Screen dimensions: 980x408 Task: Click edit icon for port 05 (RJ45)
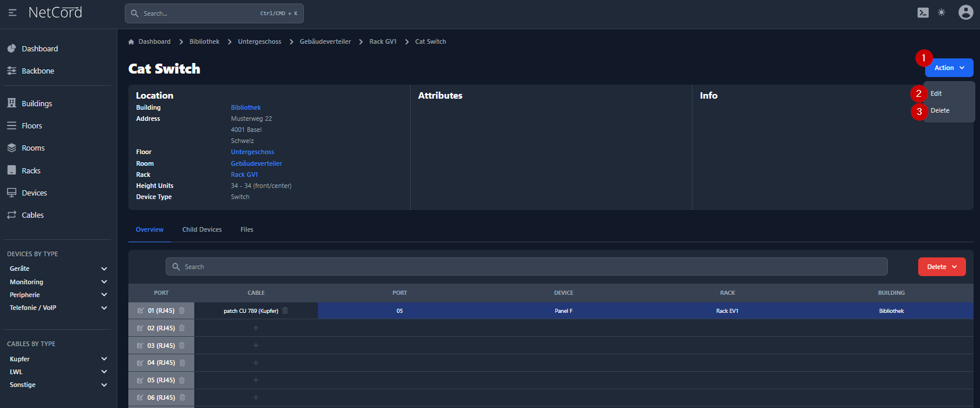point(140,381)
